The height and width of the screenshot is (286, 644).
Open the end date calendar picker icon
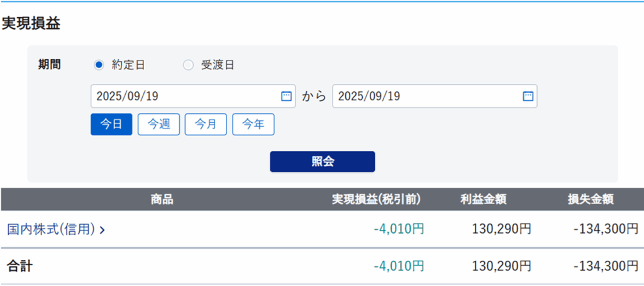(528, 96)
